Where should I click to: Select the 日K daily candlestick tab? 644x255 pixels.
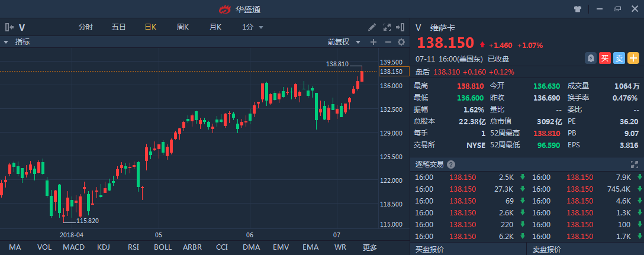click(x=150, y=27)
